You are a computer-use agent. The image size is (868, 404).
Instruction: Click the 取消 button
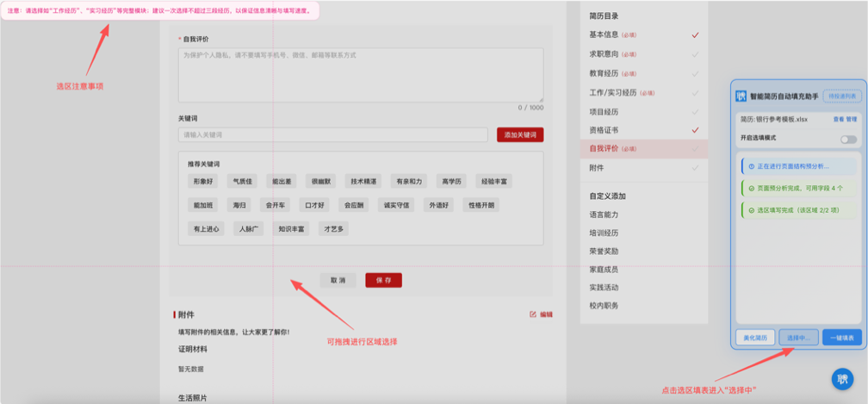point(338,281)
